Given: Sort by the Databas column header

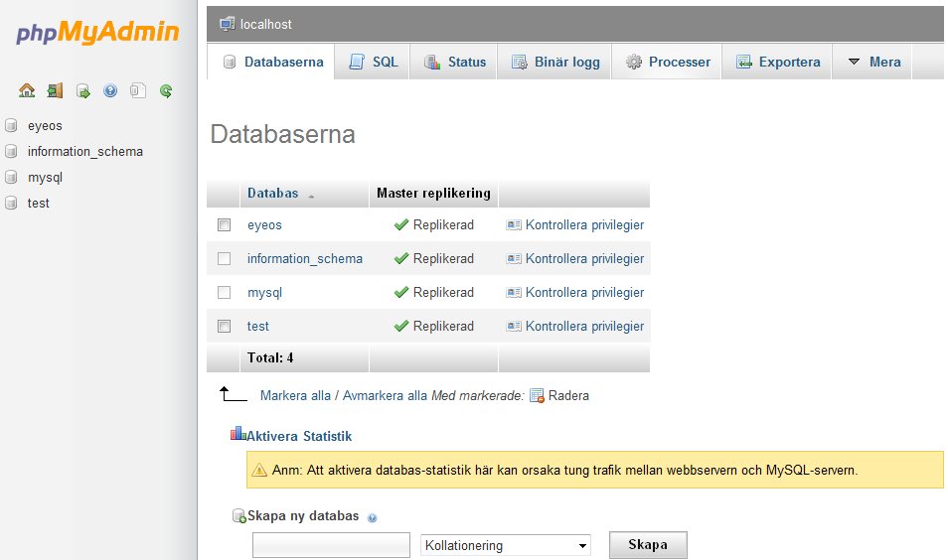Looking at the screenshot, I should [x=272, y=193].
